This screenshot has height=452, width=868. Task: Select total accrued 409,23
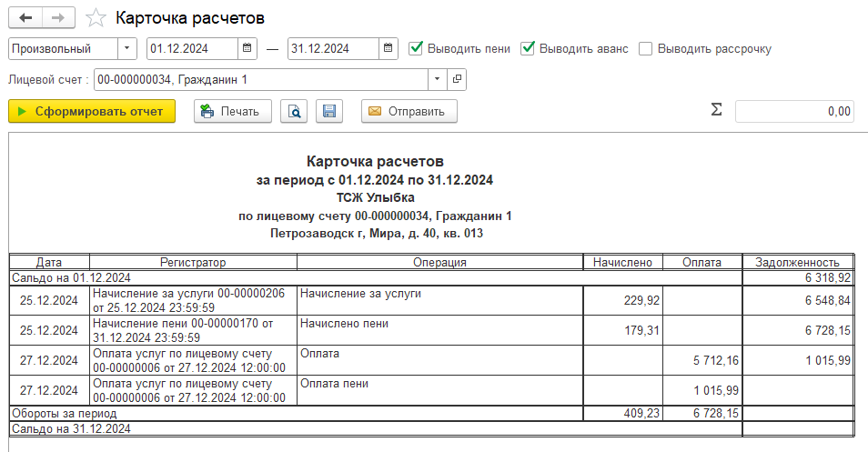click(x=622, y=413)
